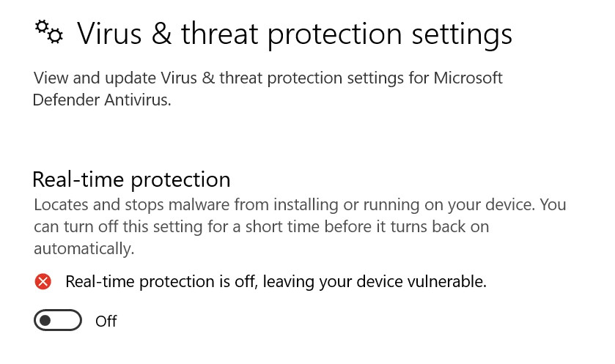Click the word "automatically." in the description
The height and width of the screenshot is (364, 615).
click(x=84, y=249)
